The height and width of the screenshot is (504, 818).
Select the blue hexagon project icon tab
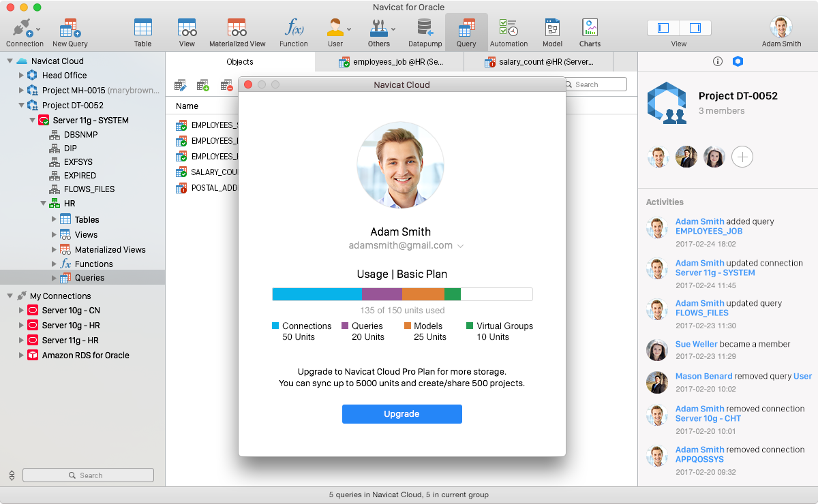click(738, 61)
